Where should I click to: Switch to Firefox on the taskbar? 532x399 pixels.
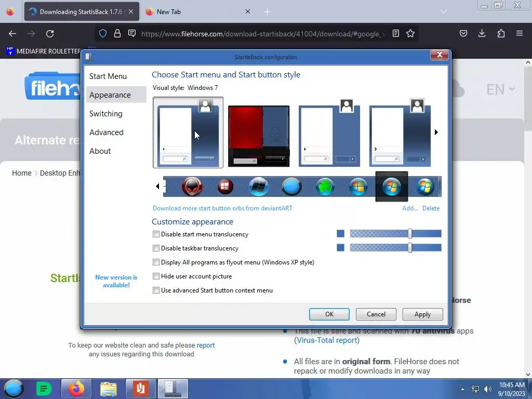76,389
